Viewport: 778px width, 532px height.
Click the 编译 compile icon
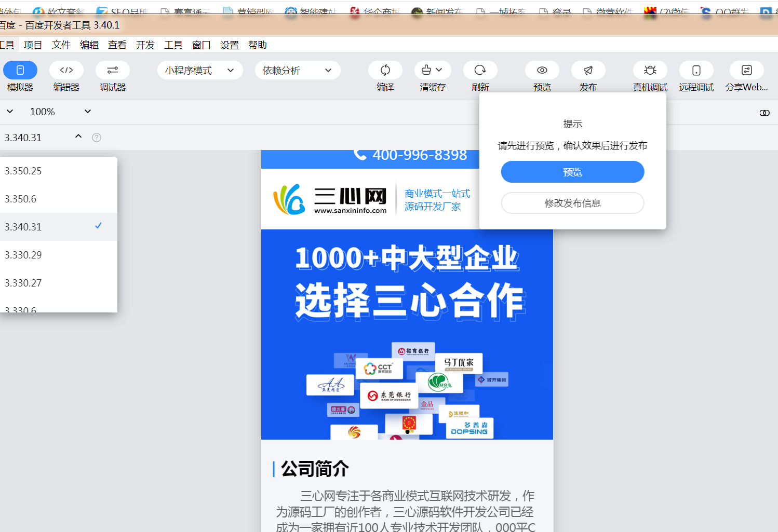pos(385,70)
